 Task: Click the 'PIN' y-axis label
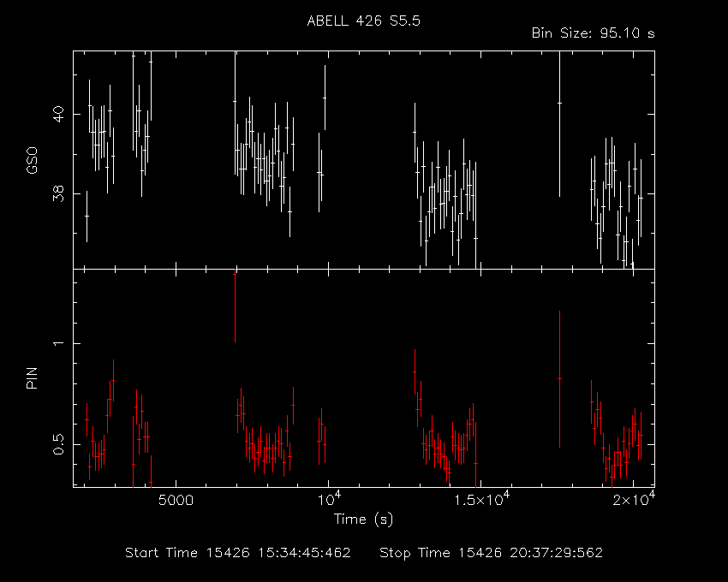point(32,377)
